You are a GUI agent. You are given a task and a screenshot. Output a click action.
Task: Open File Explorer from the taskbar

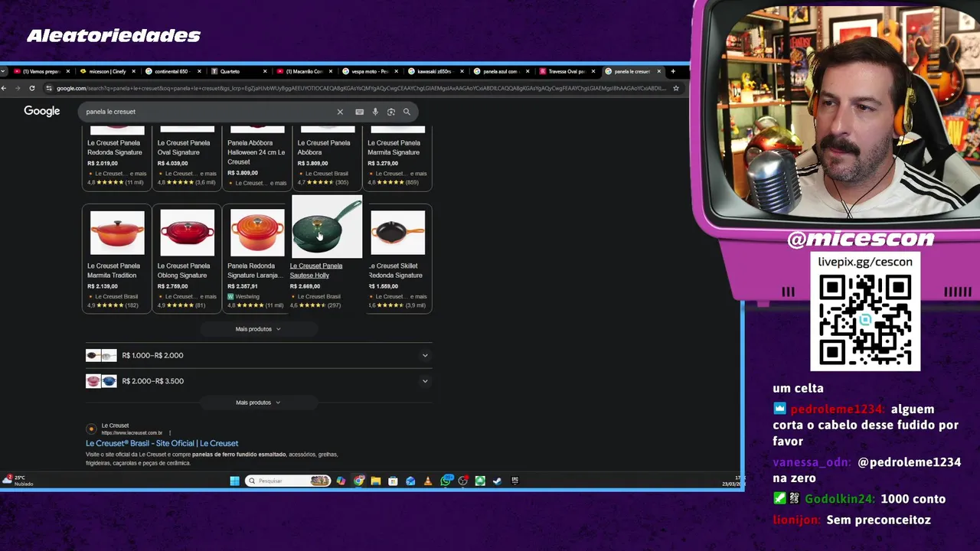pyautogui.click(x=375, y=481)
